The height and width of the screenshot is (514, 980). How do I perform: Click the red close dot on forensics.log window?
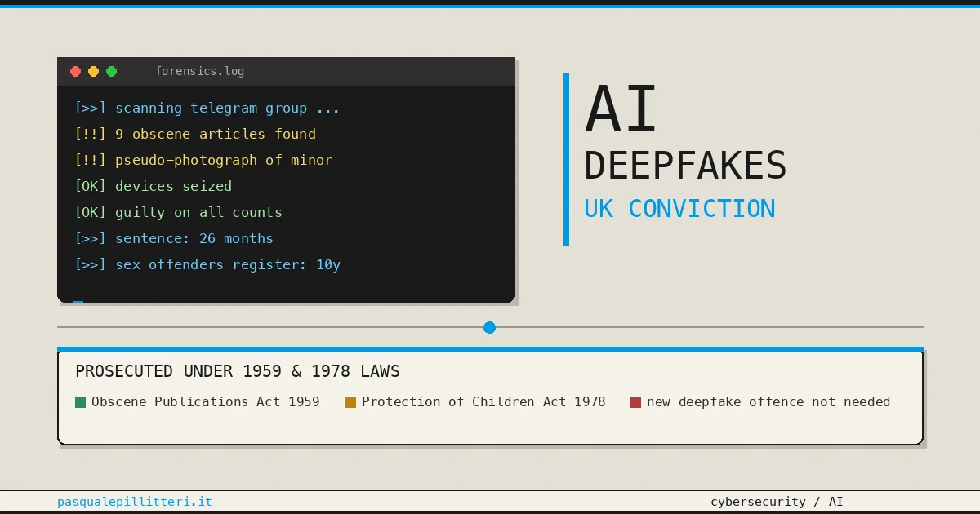[x=76, y=72]
